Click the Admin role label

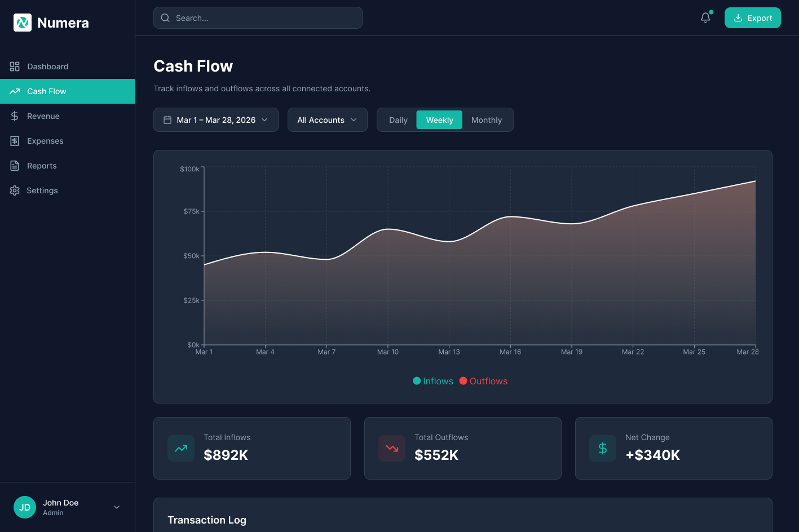point(53,513)
